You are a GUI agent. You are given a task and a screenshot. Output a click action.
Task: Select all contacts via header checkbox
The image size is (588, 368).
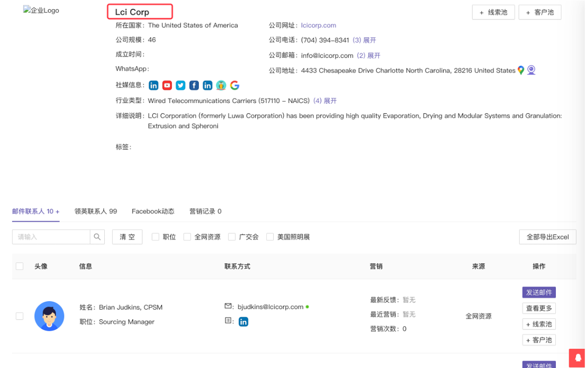(19, 266)
